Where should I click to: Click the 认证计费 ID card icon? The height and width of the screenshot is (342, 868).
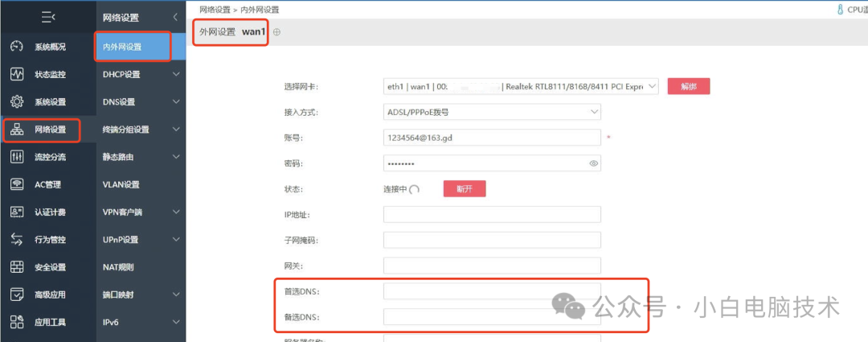pos(17,212)
